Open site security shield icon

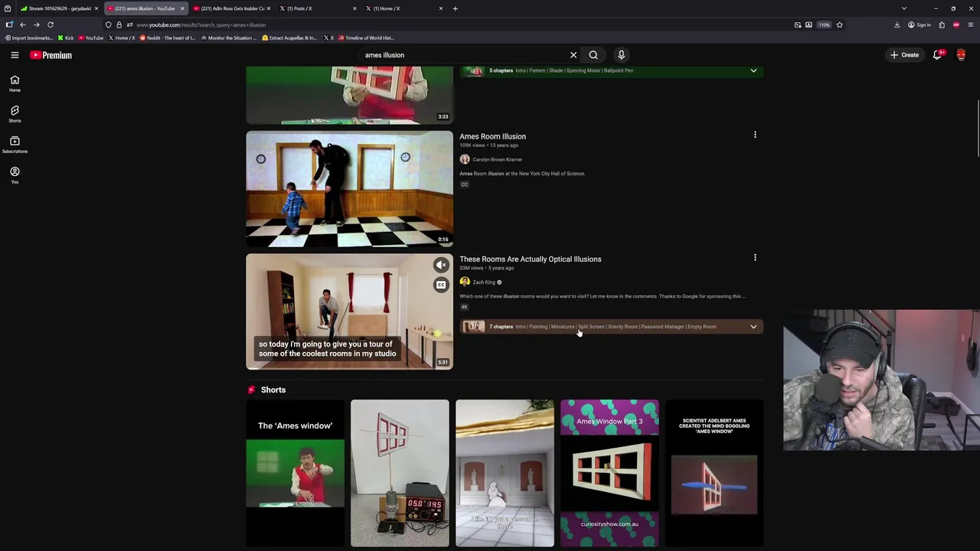coord(108,24)
